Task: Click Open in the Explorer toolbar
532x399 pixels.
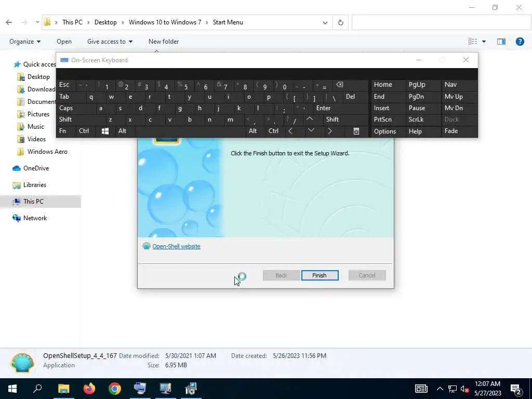Action: pos(64,42)
